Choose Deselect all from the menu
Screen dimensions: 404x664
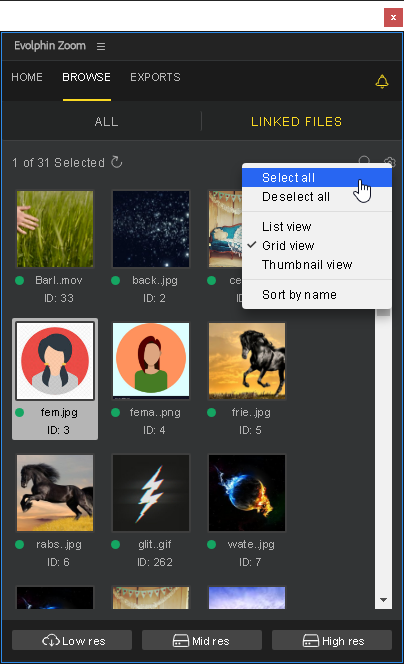tap(317, 197)
